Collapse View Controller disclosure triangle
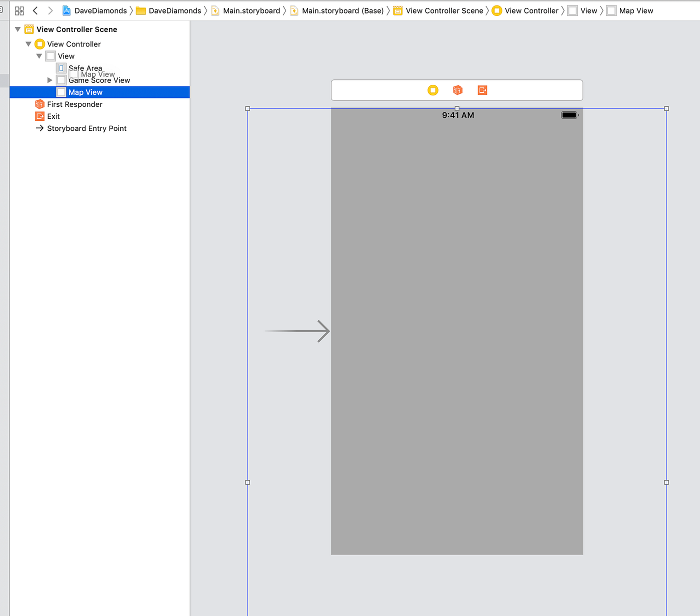 tap(28, 44)
